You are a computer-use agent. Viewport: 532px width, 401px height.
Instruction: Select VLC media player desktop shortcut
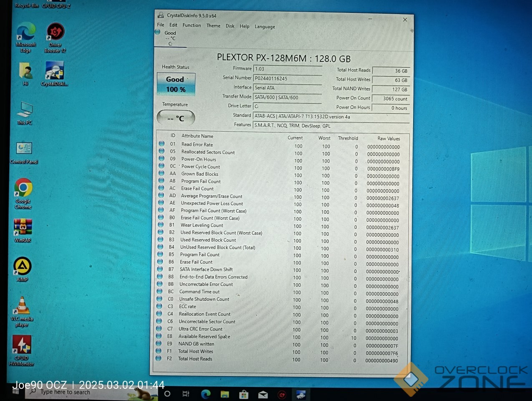click(x=22, y=312)
